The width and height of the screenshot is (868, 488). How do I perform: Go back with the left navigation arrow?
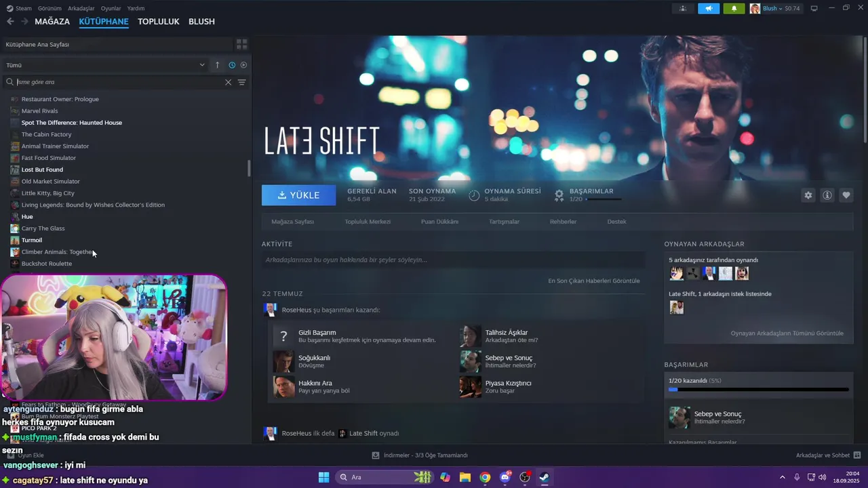tap(10, 22)
